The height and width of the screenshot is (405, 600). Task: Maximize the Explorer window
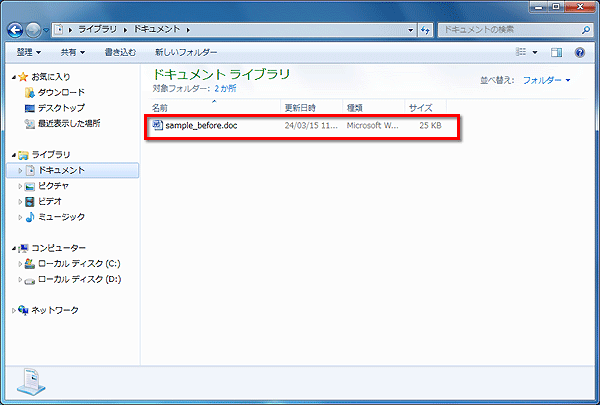[x=556, y=7]
